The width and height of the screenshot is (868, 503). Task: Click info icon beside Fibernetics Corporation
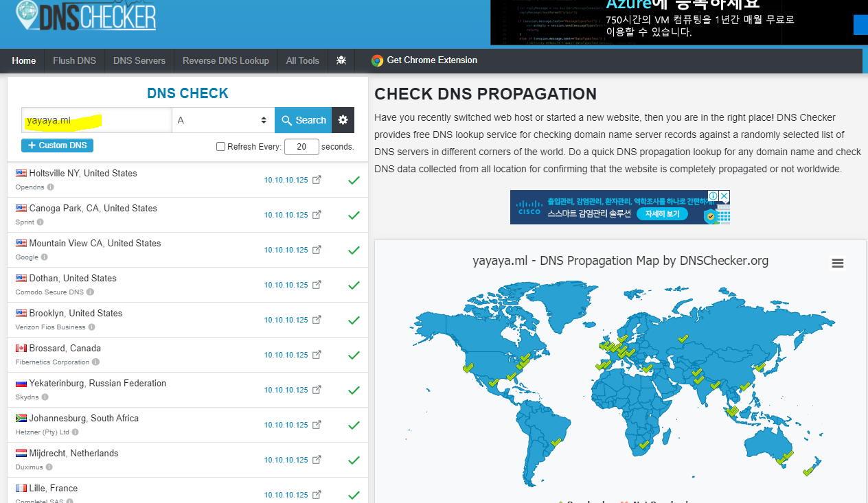click(95, 362)
